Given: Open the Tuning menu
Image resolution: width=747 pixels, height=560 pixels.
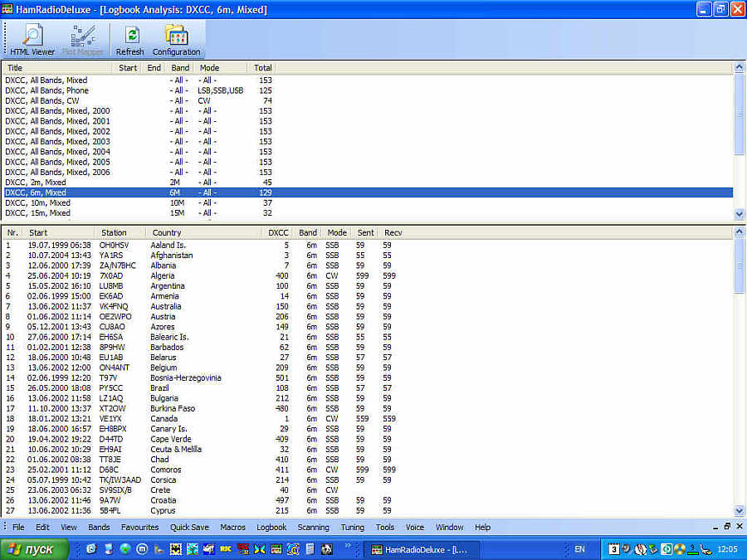Looking at the screenshot, I should [353, 527].
